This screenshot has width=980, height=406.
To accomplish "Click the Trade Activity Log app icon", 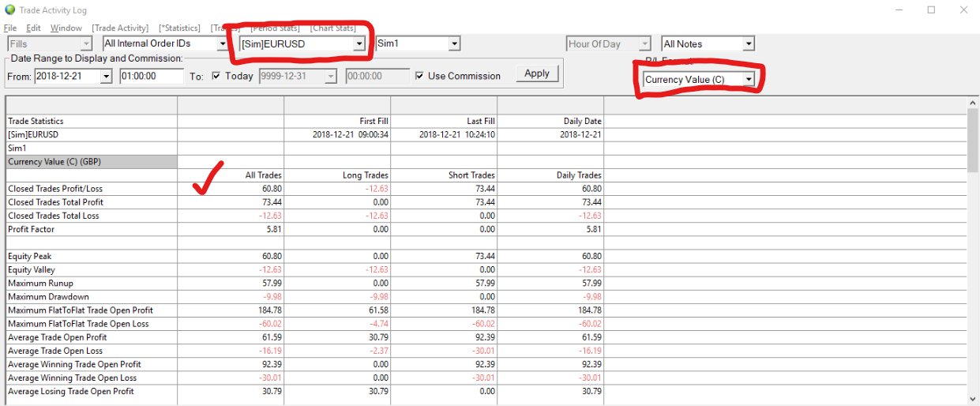I will click(9, 10).
